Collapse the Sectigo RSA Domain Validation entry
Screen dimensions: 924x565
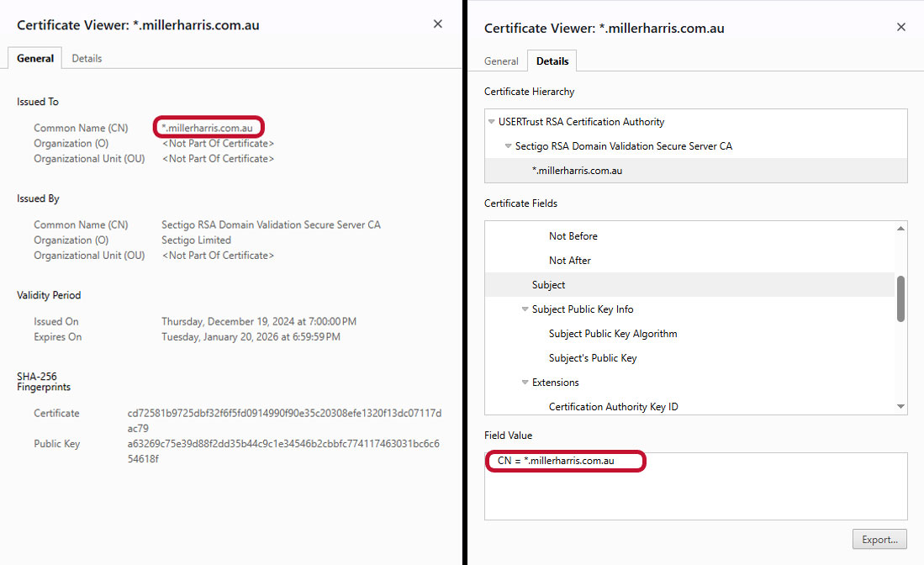(508, 145)
